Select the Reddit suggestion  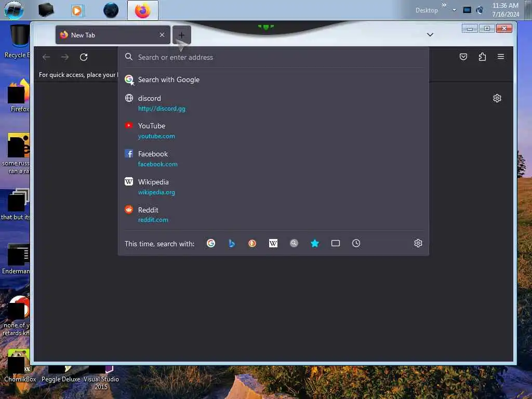273,215
